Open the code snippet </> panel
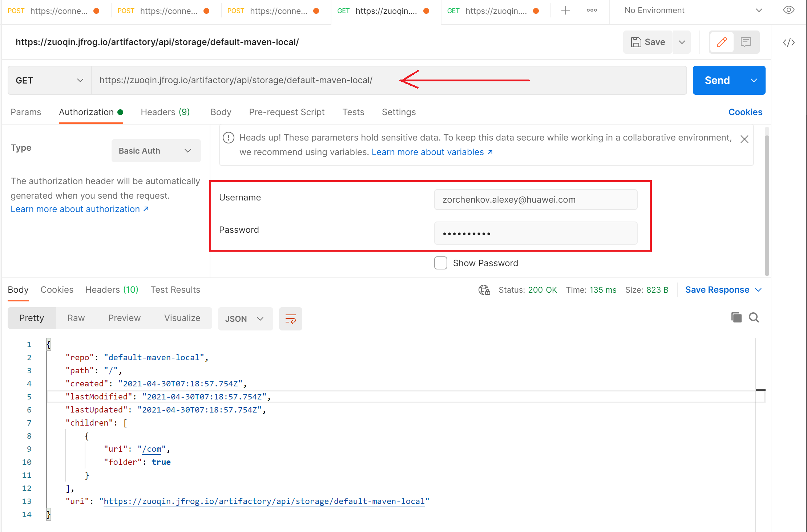The image size is (807, 532). click(788, 42)
